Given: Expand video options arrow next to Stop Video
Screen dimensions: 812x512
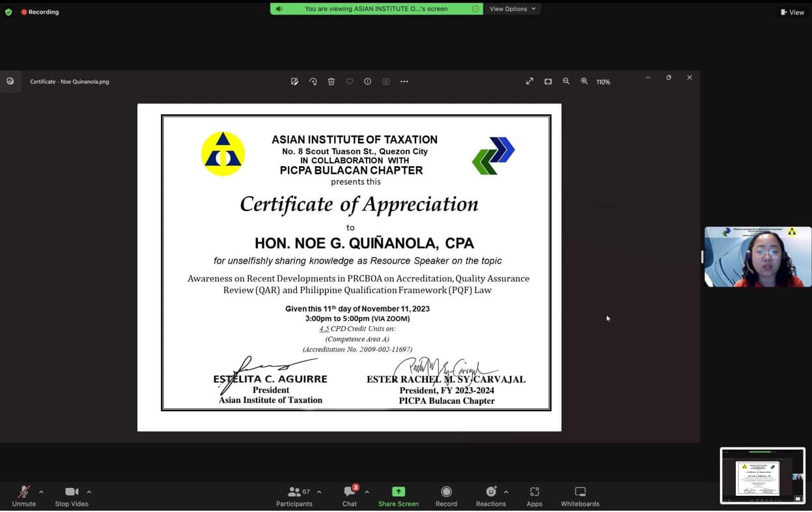Looking at the screenshot, I should [x=89, y=492].
